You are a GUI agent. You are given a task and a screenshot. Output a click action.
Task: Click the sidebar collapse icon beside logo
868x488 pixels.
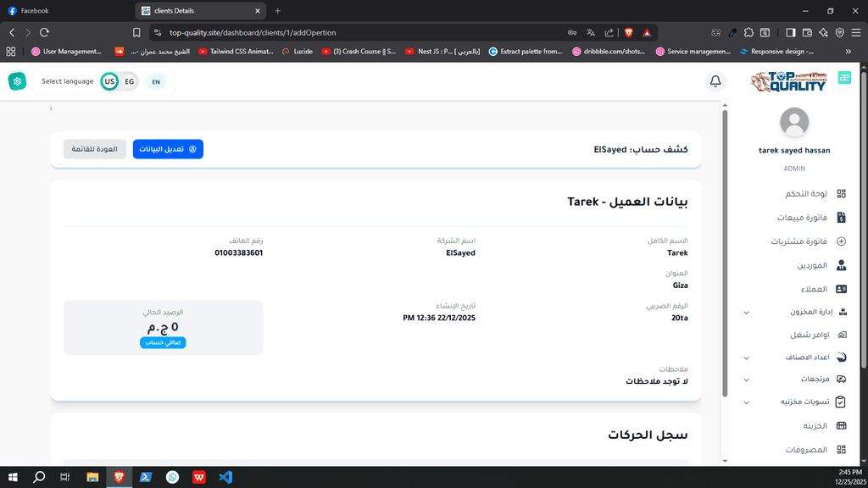(844, 77)
